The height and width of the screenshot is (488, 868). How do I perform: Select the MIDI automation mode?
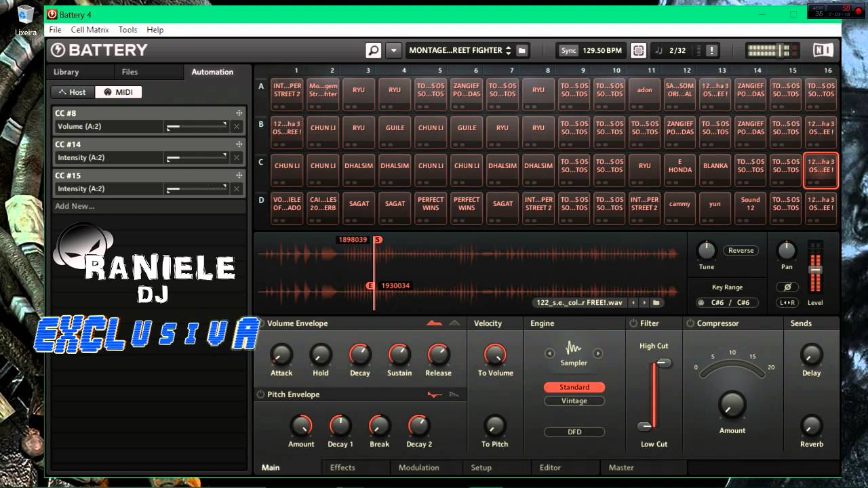coord(118,92)
